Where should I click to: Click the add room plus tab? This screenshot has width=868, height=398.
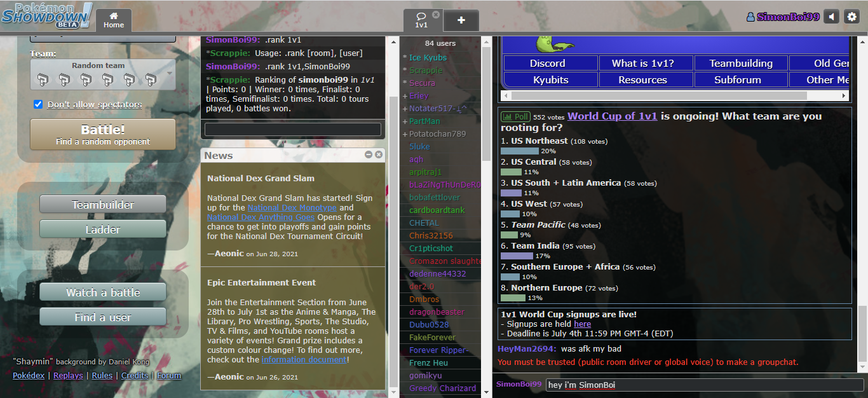click(461, 20)
